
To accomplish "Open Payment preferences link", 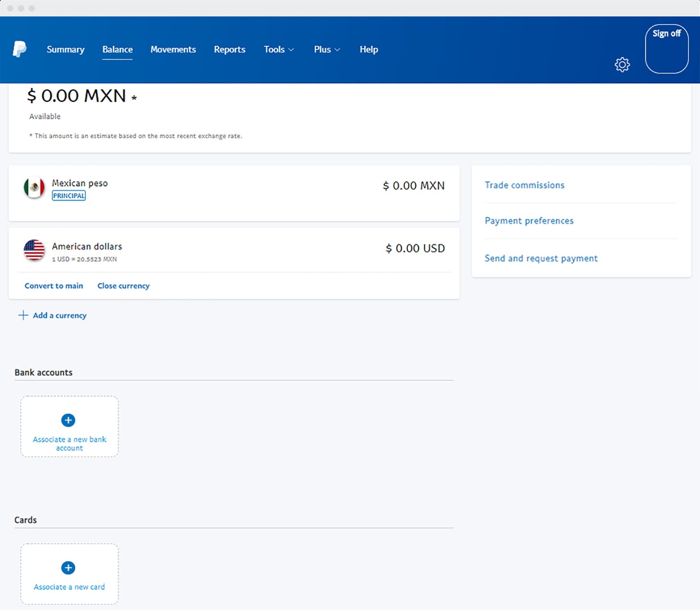I will click(x=529, y=221).
